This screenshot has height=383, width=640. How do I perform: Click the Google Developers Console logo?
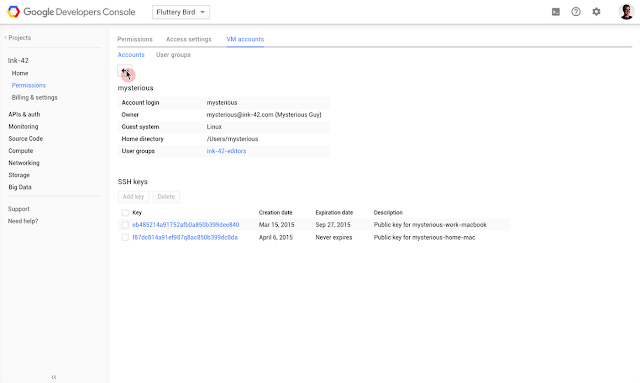[71, 12]
